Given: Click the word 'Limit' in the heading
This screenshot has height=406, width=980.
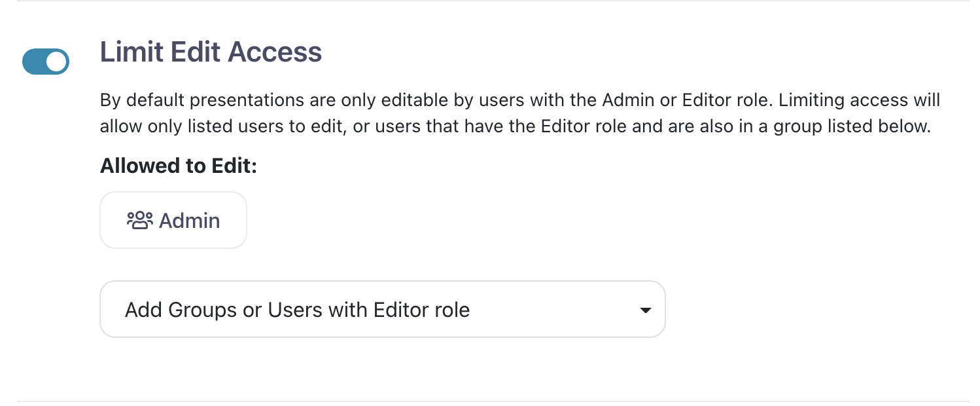Looking at the screenshot, I should click(x=130, y=52).
